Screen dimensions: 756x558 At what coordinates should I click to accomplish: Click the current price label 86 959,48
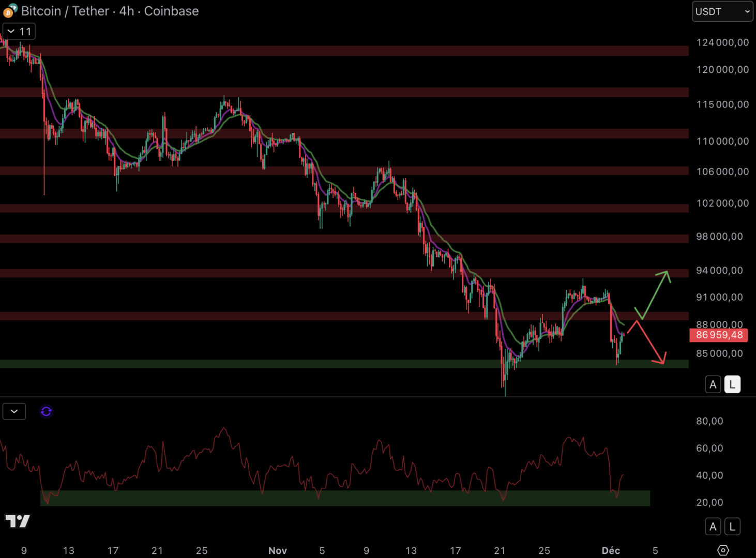point(719,335)
